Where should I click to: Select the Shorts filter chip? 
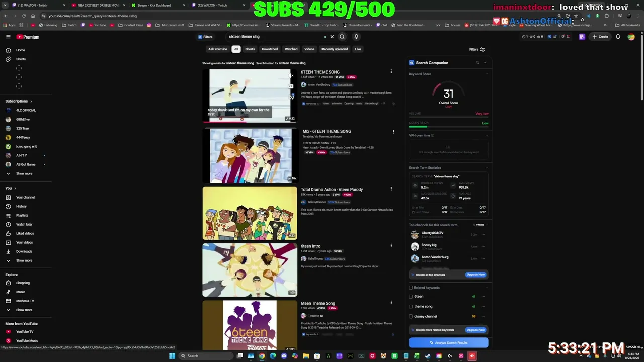coord(250,49)
